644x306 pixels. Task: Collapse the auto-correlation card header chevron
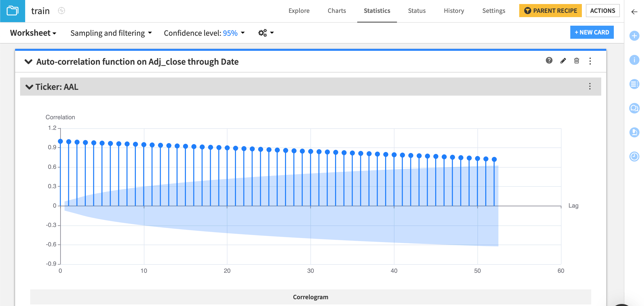(29, 61)
